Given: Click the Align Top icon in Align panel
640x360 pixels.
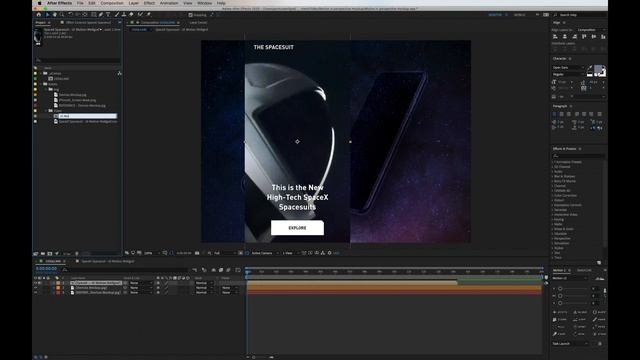Looking at the screenshot, I should tap(584, 37).
